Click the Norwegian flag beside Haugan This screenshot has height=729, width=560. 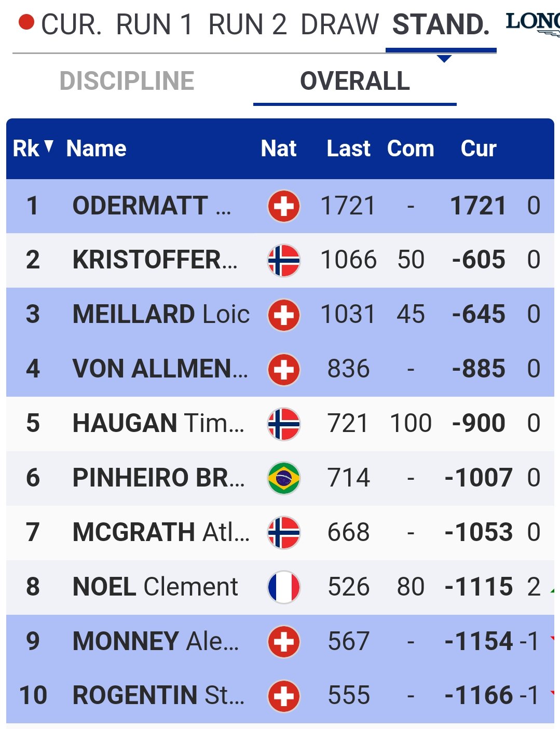point(283,424)
